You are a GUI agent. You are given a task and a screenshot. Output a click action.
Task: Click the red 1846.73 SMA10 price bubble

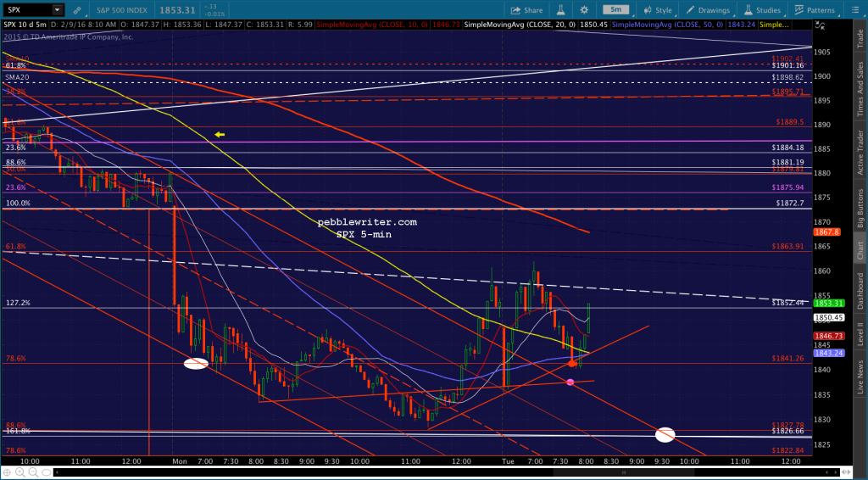click(828, 336)
